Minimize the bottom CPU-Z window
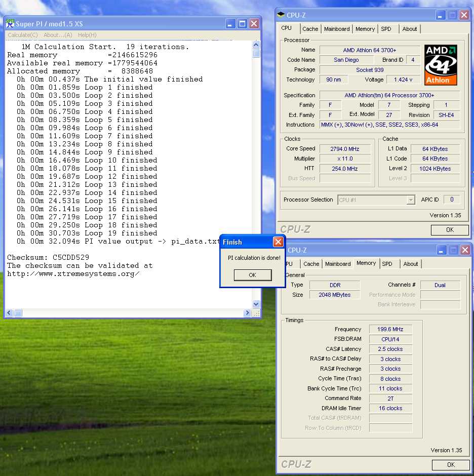 [x=442, y=250]
